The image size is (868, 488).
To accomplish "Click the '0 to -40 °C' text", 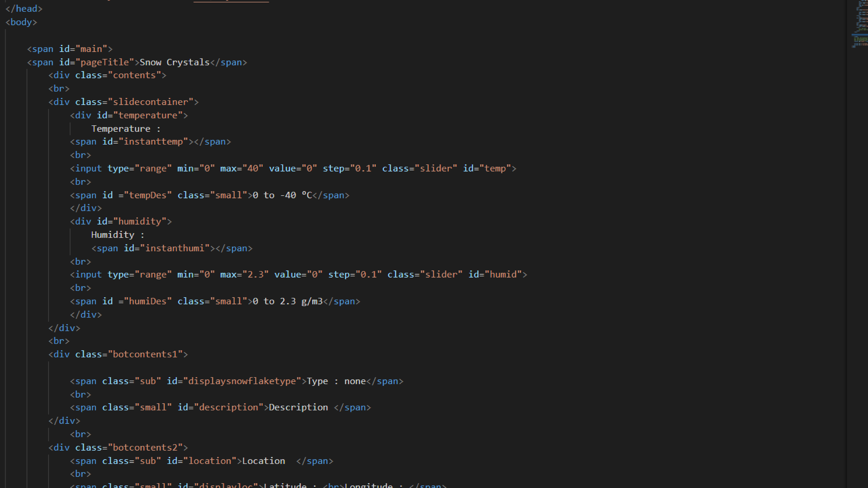I will pos(282,195).
